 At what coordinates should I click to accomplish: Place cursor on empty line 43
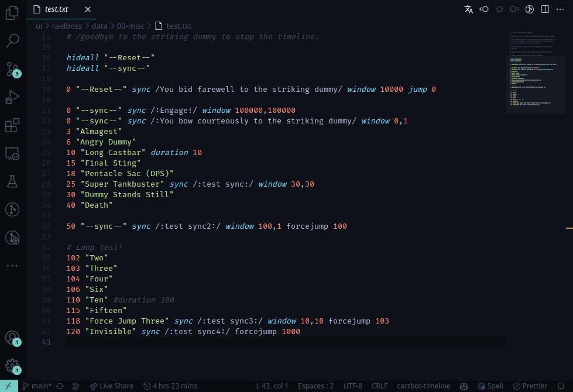(285, 342)
